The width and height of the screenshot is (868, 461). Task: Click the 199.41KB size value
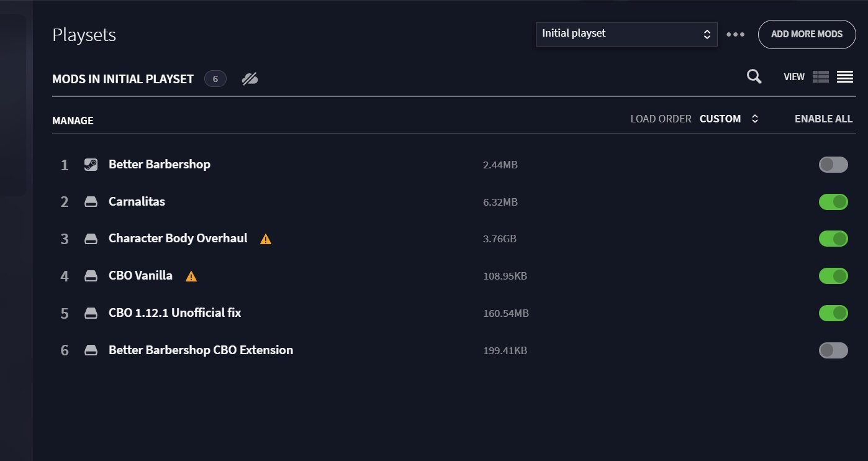pyautogui.click(x=505, y=351)
